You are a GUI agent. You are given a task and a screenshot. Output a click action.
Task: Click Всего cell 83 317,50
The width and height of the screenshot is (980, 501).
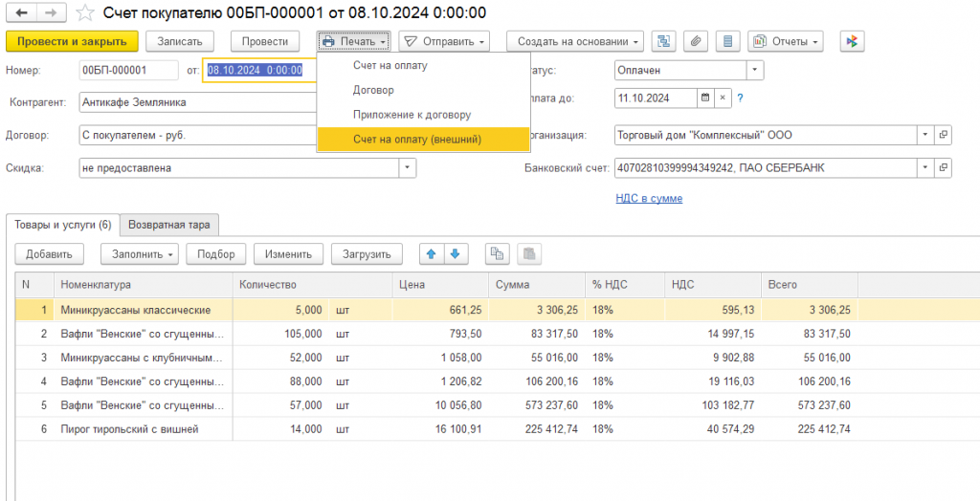click(x=810, y=334)
